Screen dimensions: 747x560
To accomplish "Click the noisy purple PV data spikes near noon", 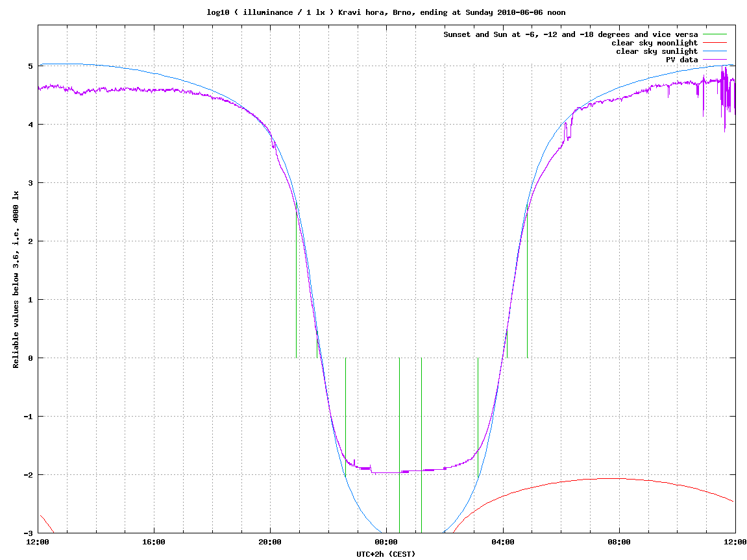I will (x=726, y=97).
